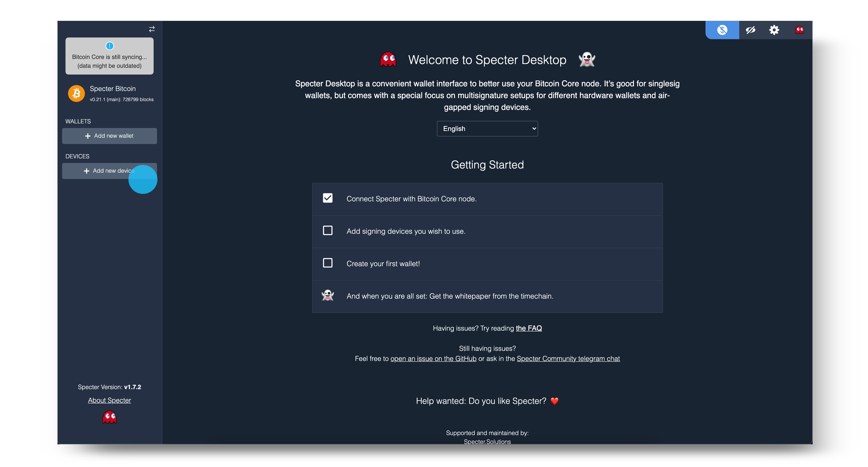Click red ghost logo beneath About Specter
Screen dimensions: 868x467
[x=109, y=417]
